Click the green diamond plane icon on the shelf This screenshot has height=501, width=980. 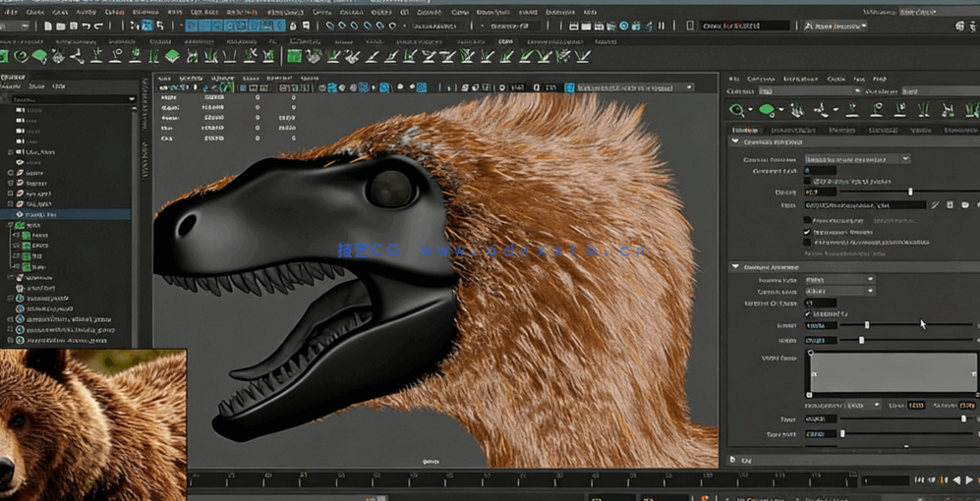coord(173,56)
